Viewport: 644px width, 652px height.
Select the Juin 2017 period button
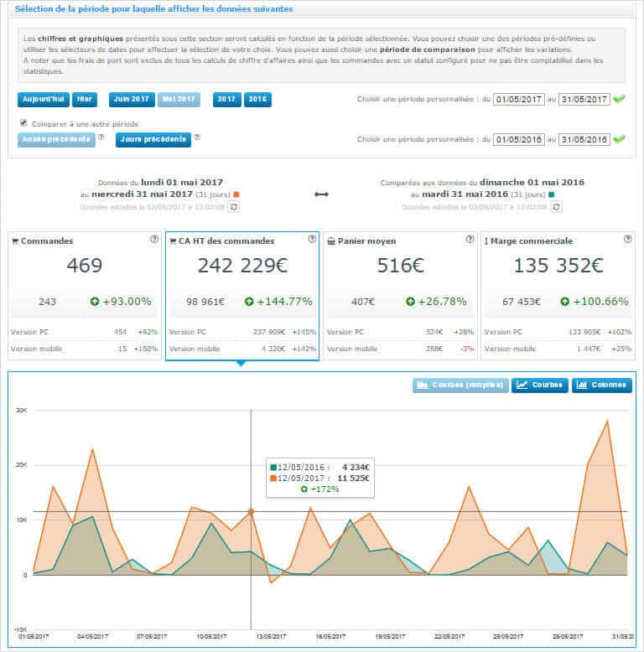click(x=132, y=99)
